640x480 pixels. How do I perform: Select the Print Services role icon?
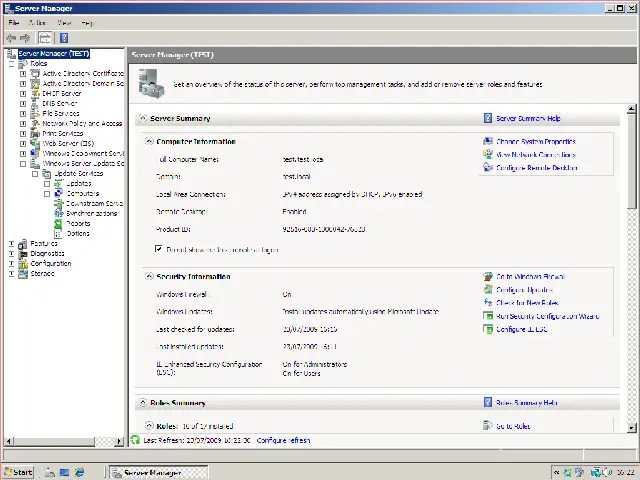point(35,133)
